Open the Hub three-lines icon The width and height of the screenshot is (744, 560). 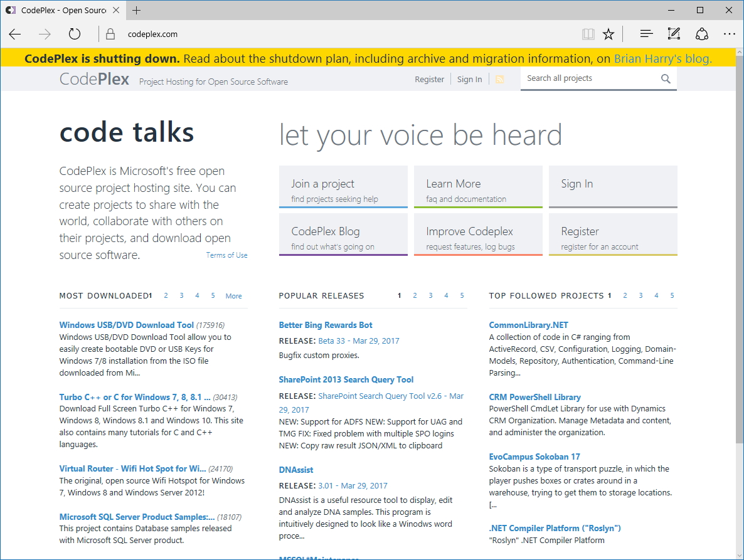pyautogui.click(x=646, y=34)
